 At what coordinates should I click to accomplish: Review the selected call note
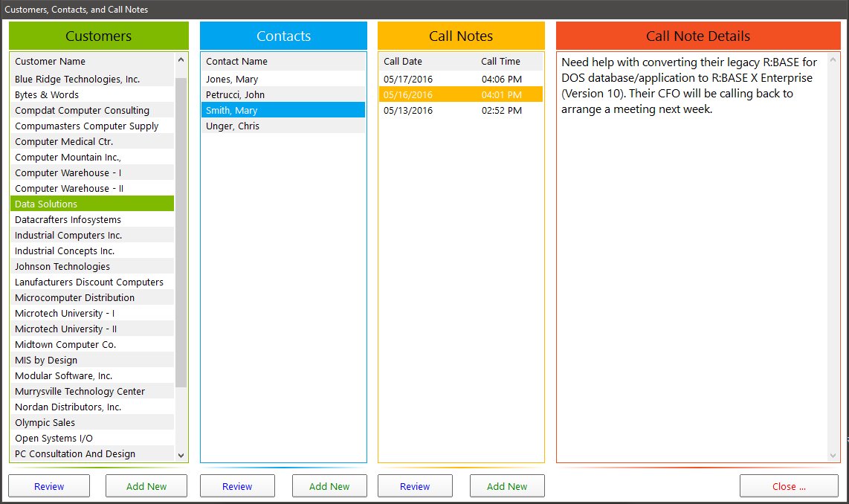[x=415, y=486]
